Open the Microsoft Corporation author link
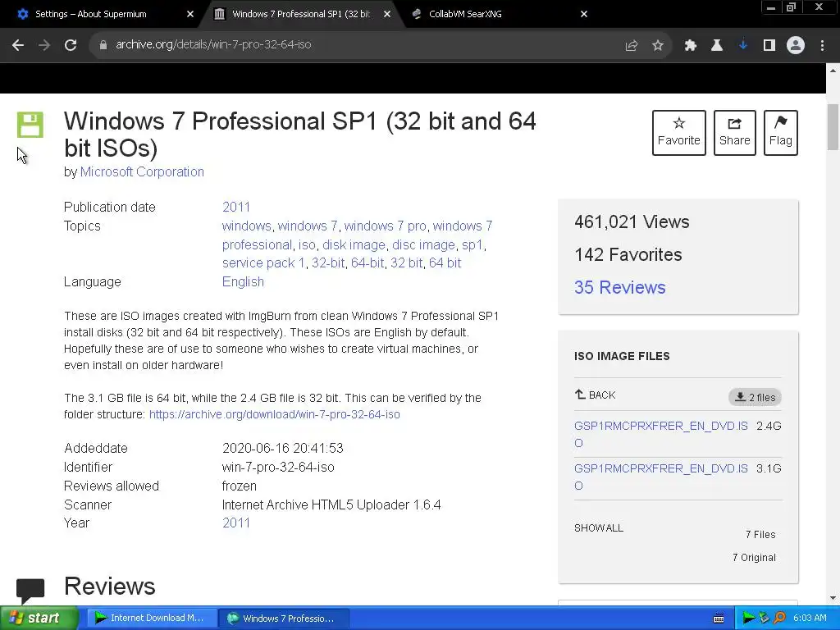The width and height of the screenshot is (840, 630). click(142, 172)
